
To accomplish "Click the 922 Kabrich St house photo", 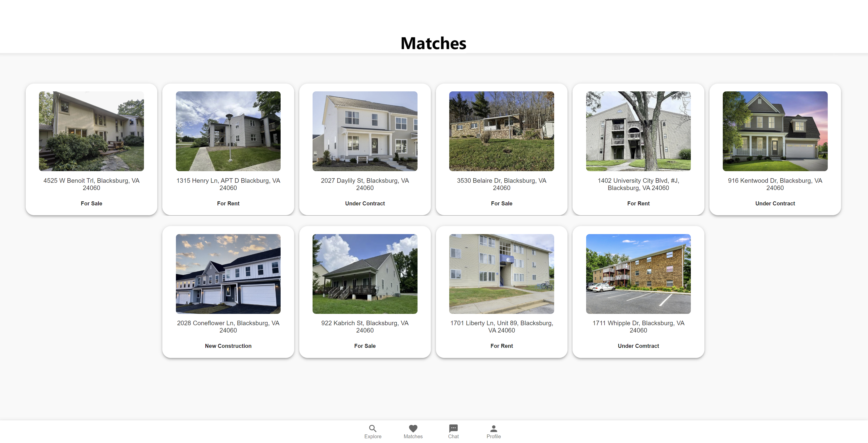I will tap(365, 274).
